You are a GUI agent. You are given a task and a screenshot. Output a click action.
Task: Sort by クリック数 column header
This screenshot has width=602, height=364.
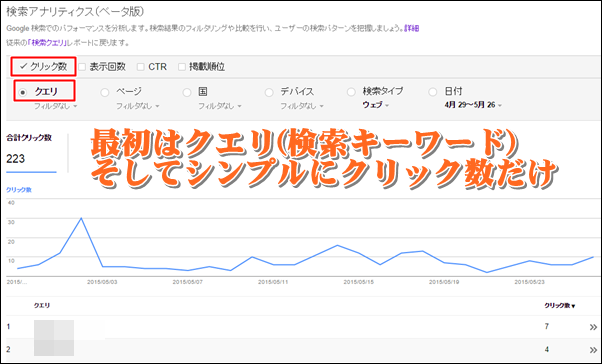coord(560,306)
